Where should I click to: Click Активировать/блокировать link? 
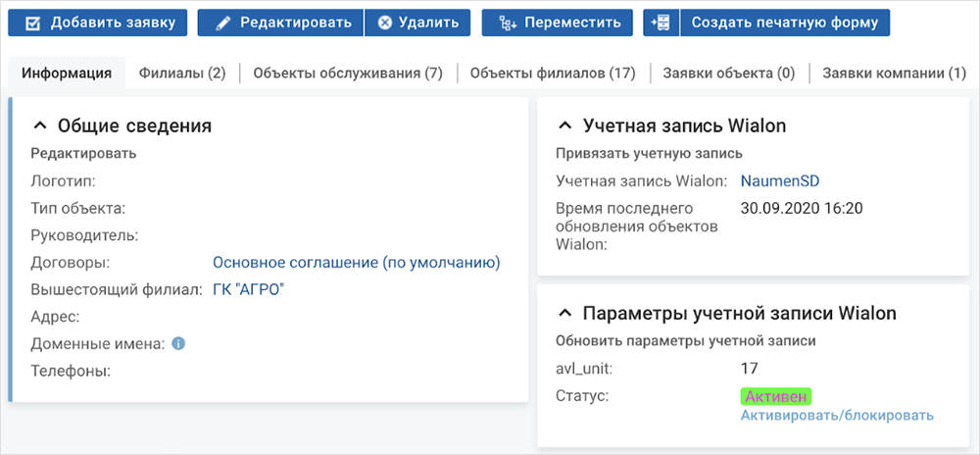[x=837, y=415]
